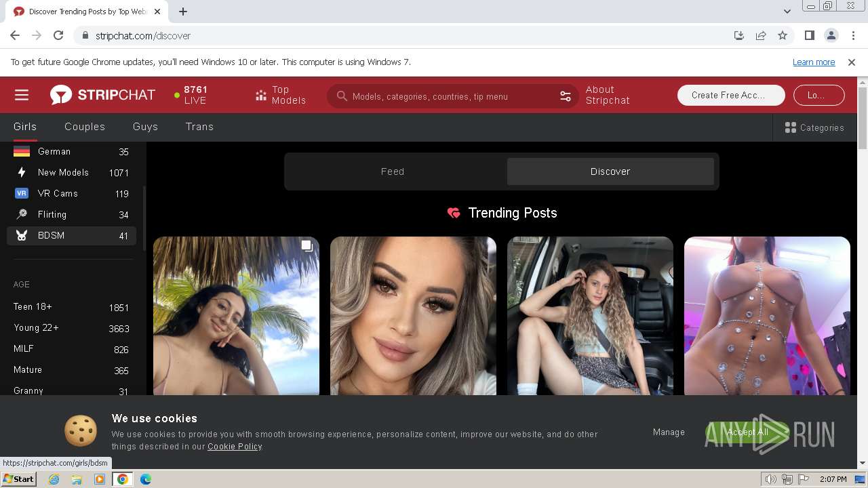The image size is (868, 488).
Task: Open Chrome three-dot menu
Action: (x=852, y=35)
